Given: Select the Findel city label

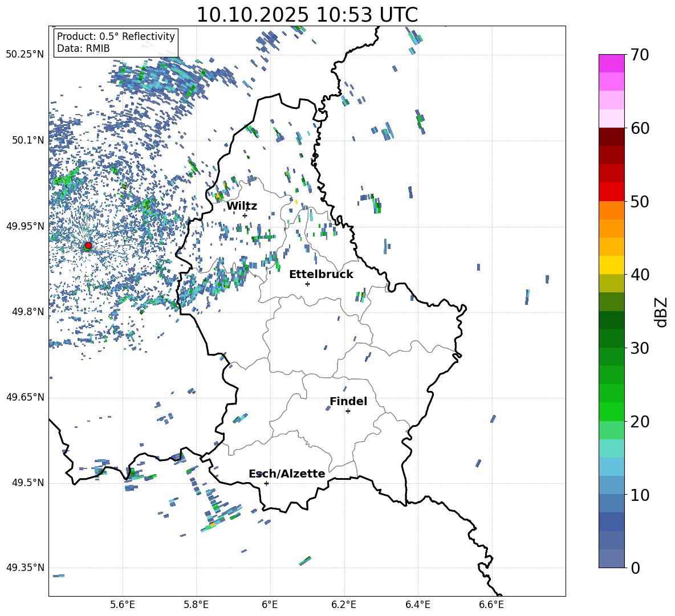Looking at the screenshot, I should point(348,401).
